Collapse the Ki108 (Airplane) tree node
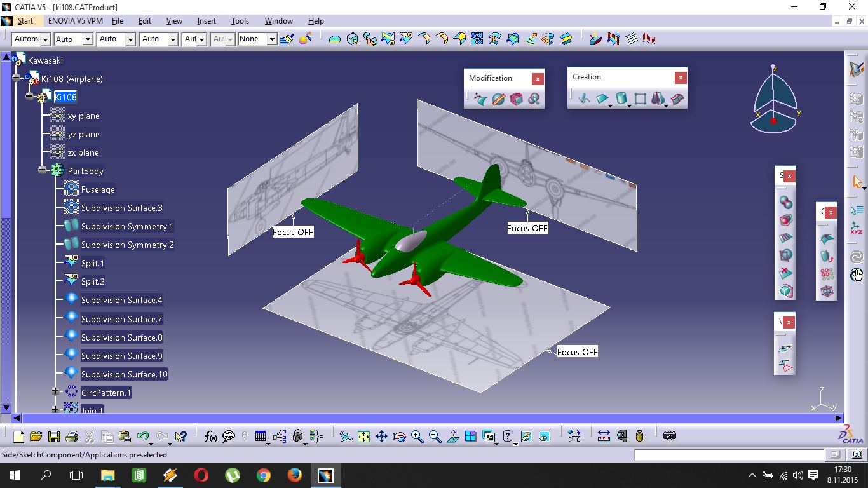 click(17, 78)
